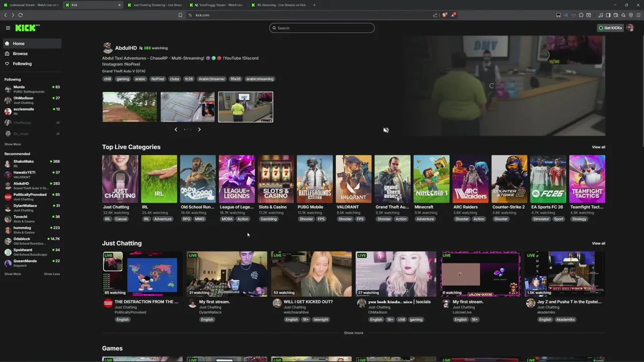
Task: Bookmark this page icon
Action: coord(180,15)
